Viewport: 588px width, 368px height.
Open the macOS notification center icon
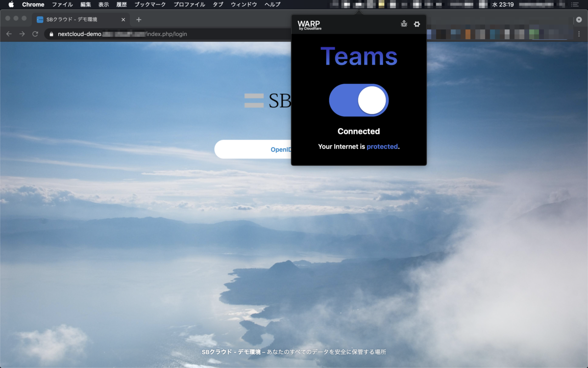point(575,4)
